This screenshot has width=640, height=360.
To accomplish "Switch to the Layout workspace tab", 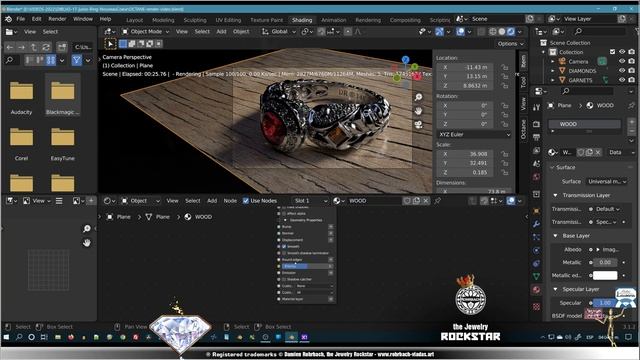I will [x=134, y=20].
